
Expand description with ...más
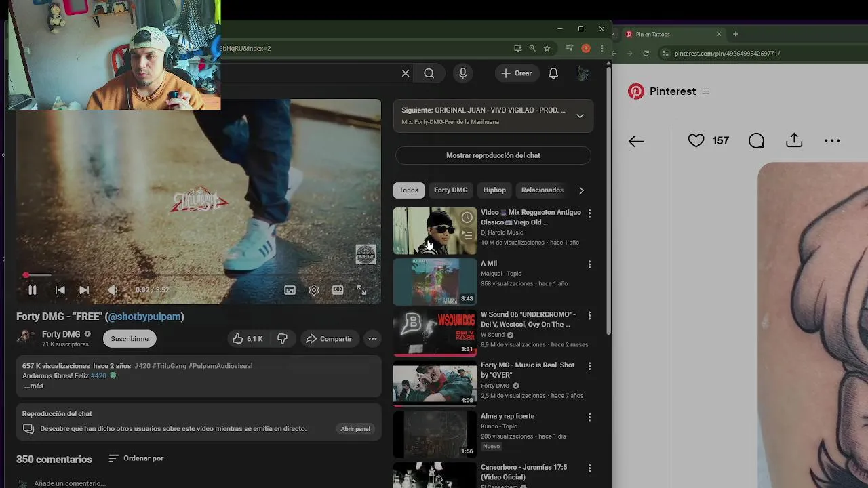click(x=33, y=386)
